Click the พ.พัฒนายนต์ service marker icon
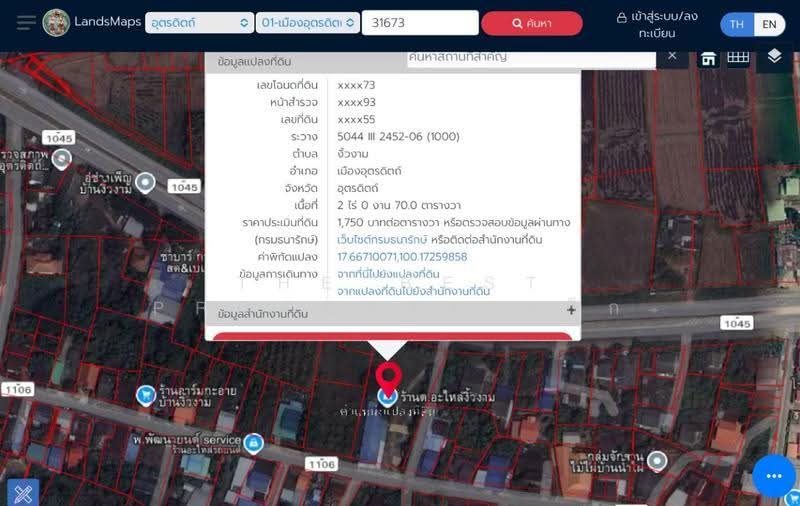 tap(254, 443)
